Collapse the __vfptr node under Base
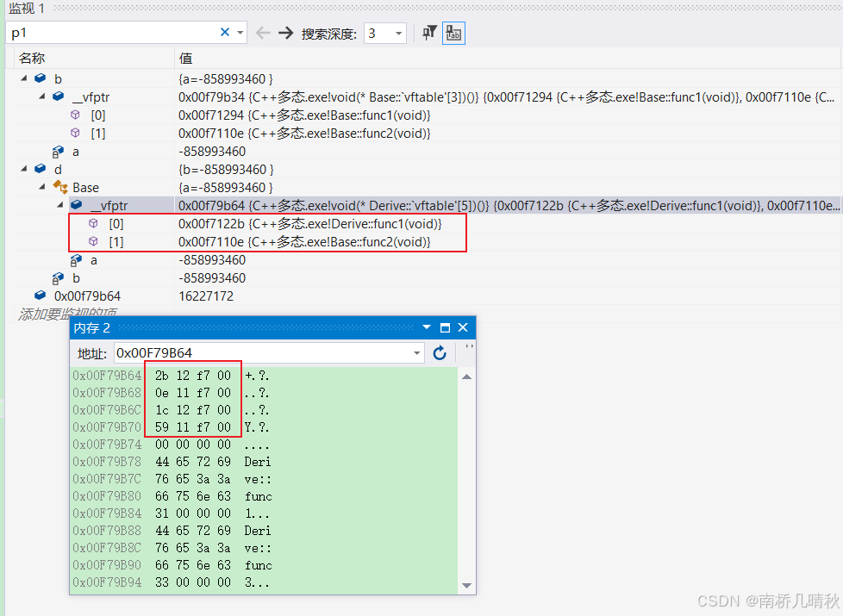This screenshot has width=843, height=616. coord(60,205)
